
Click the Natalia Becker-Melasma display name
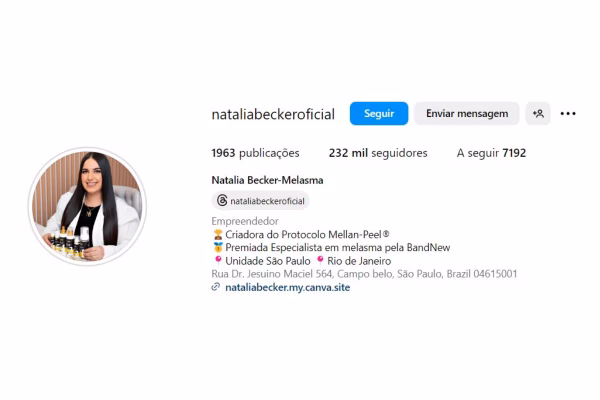(x=267, y=180)
